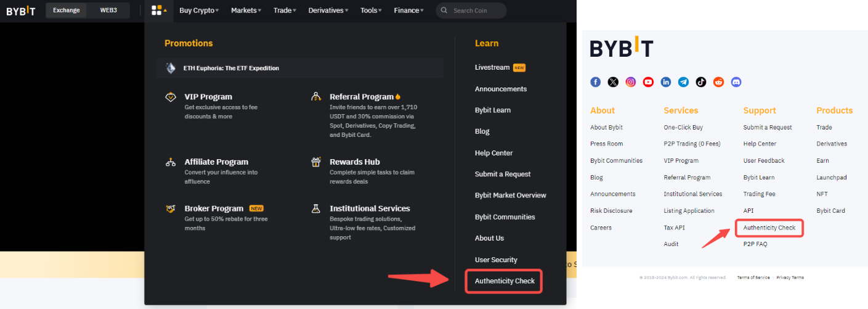Screen dimensions: 868x309
Task: Click the Search Coin input field
Action: coord(471,10)
